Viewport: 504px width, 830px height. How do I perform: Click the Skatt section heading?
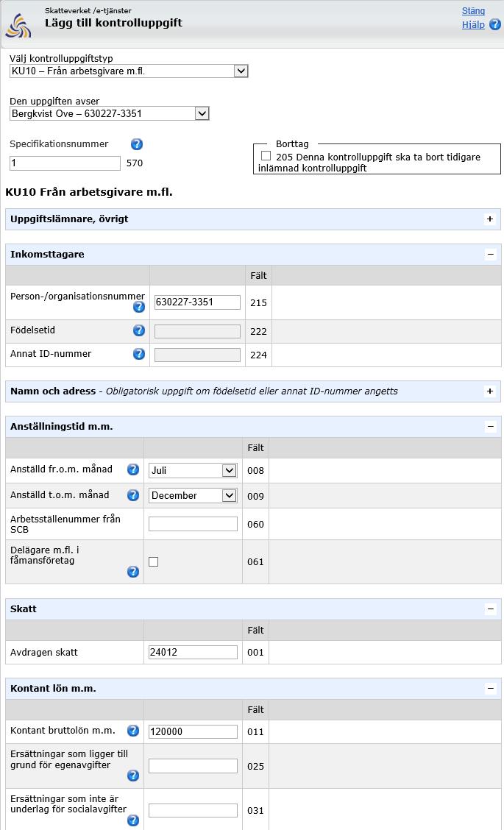click(24, 609)
